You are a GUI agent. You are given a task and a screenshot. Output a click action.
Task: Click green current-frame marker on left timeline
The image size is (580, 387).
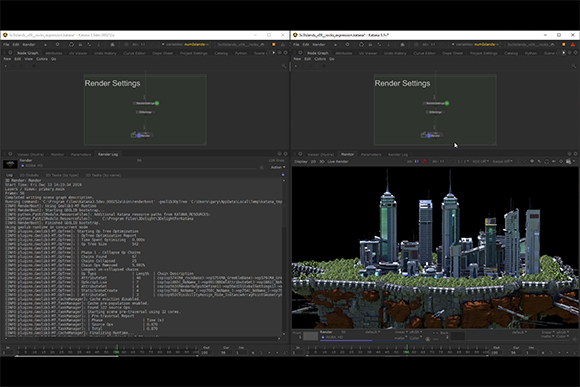(x=117, y=349)
